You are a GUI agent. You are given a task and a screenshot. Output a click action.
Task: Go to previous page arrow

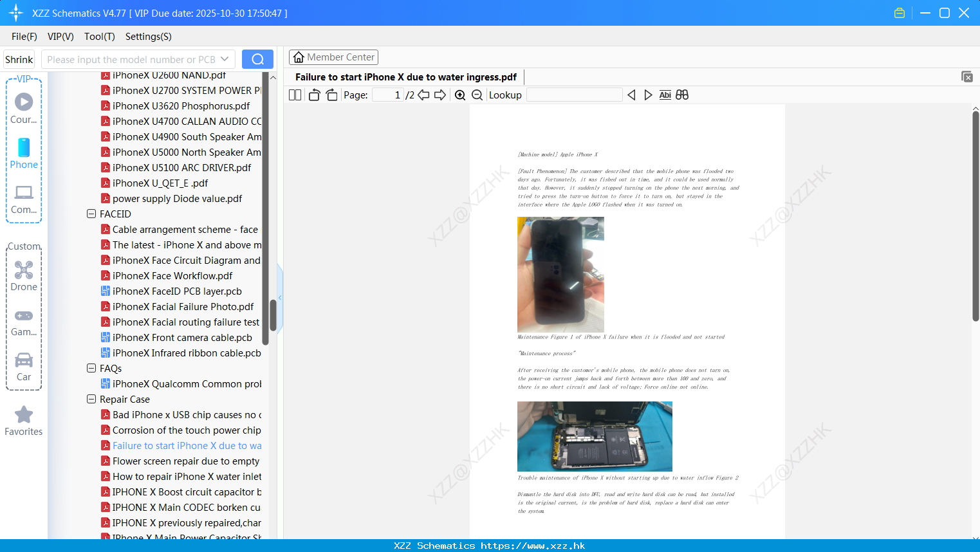click(x=423, y=95)
